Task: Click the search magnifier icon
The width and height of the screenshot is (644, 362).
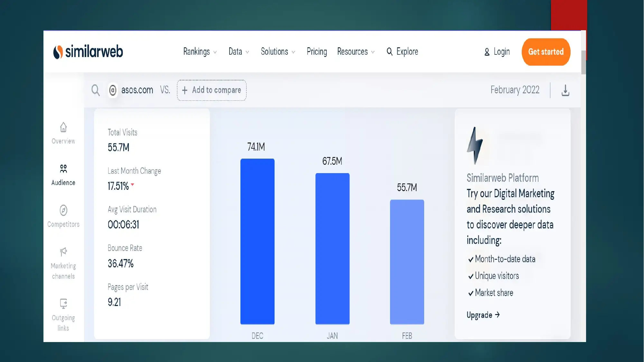Action: pyautogui.click(x=96, y=90)
